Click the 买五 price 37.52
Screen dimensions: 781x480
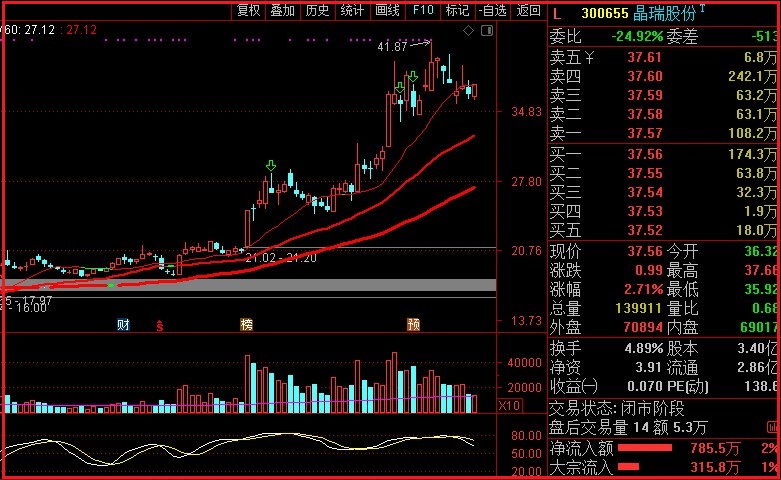[645, 230]
